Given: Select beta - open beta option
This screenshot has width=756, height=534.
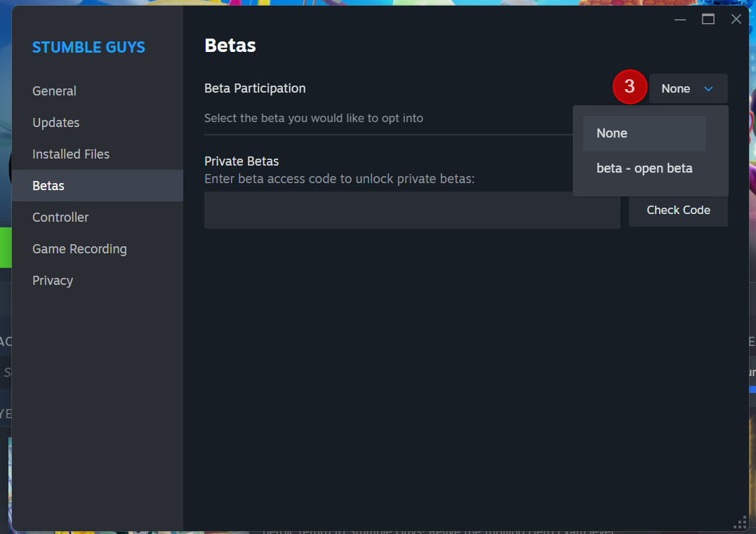Looking at the screenshot, I should click(x=644, y=168).
